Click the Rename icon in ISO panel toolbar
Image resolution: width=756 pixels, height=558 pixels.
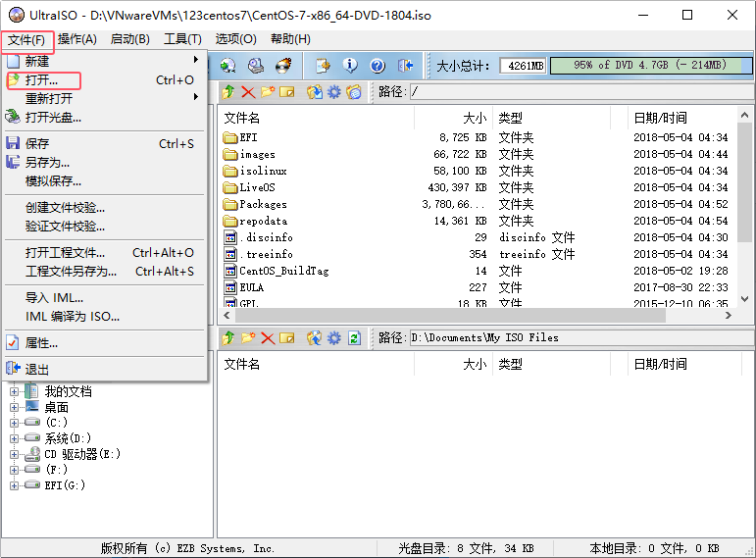point(287,91)
